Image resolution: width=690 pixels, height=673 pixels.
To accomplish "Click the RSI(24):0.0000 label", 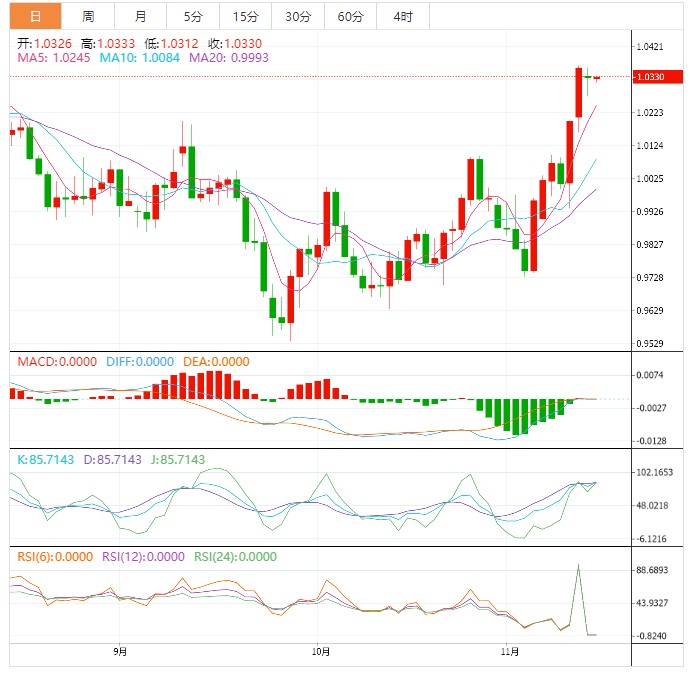I will click(x=235, y=557).
